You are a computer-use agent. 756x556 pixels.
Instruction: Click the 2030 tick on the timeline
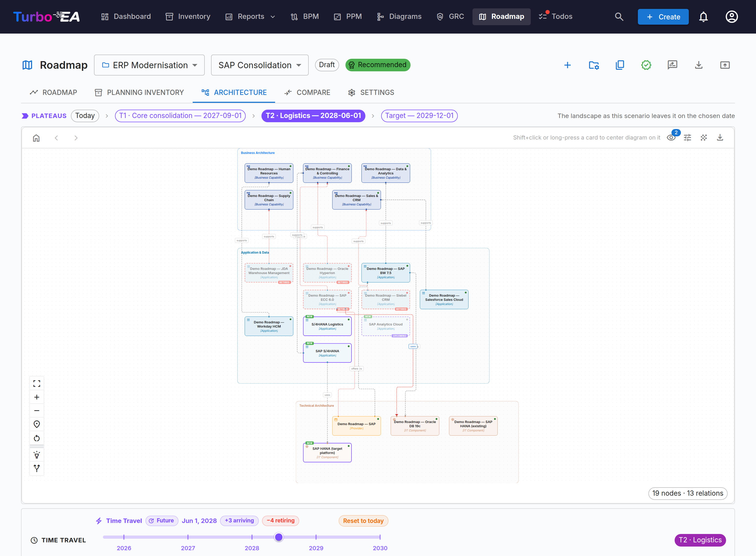tap(380, 537)
